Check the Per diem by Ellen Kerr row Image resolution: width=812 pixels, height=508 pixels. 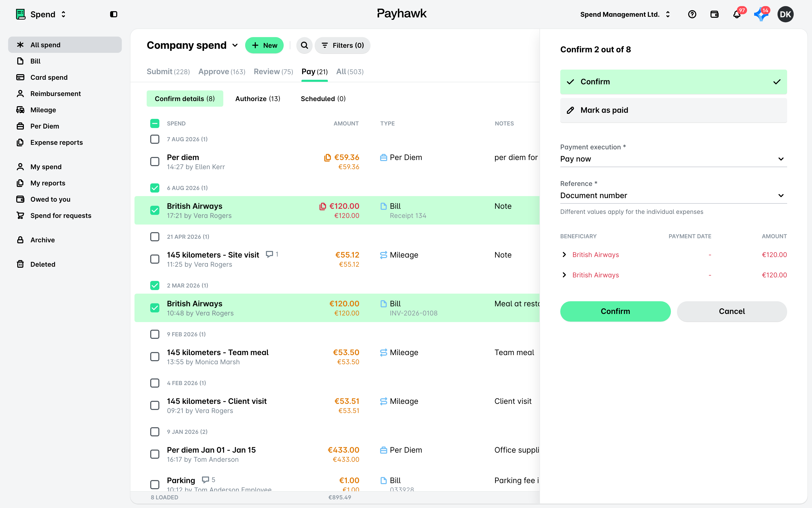click(x=155, y=162)
